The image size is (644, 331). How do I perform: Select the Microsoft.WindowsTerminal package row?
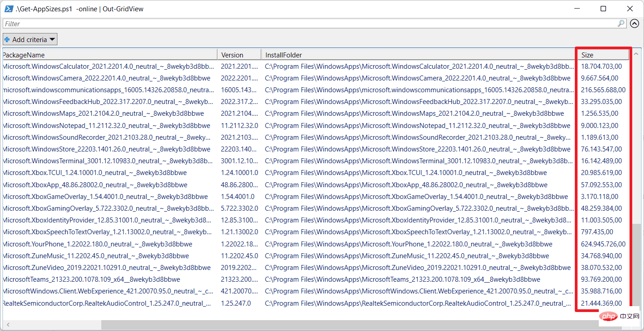pos(317,161)
